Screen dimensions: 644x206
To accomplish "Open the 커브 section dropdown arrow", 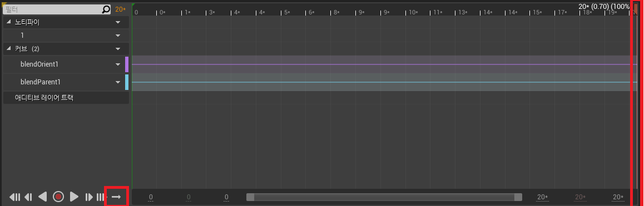I will click(118, 49).
